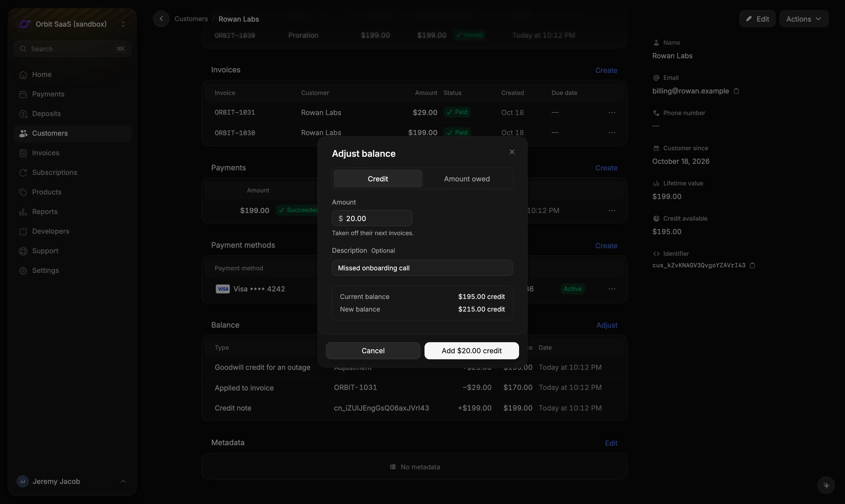Open more options for the $199.00 payment
Image resolution: width=845 pixels, height=504 pixels.
click(612, 211)
